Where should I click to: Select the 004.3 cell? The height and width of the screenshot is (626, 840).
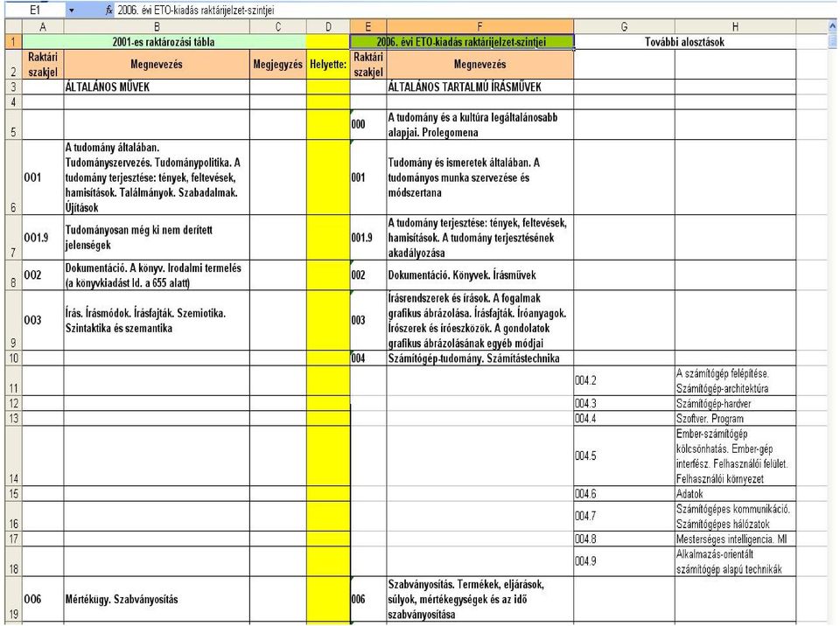point(624,403)
